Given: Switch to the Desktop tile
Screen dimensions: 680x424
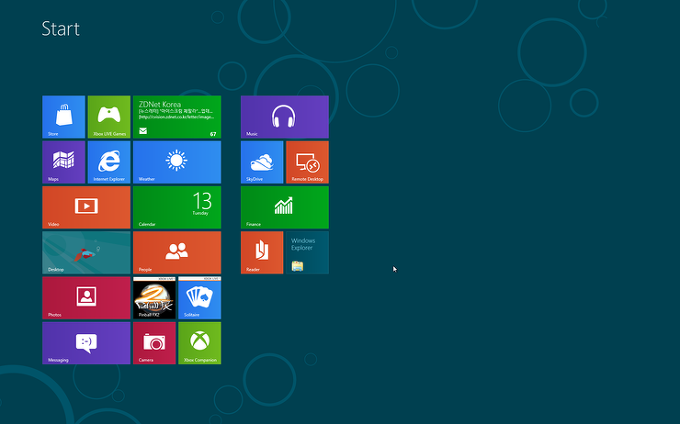Looking at the screenshot, I should point(86,253).
